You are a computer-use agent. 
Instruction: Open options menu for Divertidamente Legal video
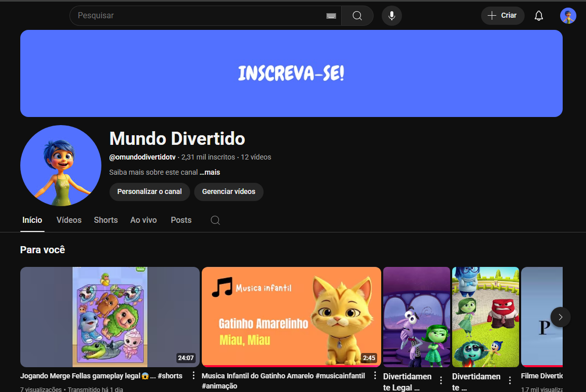click(441, 380)
